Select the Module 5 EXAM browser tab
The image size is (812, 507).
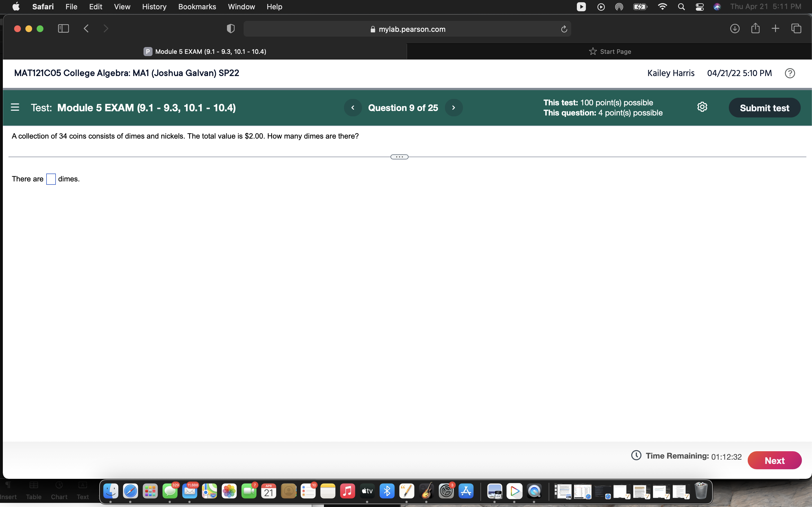[x=205, y=51]
